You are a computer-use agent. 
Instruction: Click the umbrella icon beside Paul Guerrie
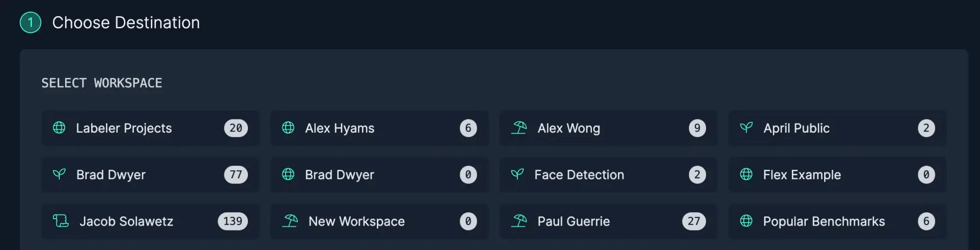[x=519, y=221]
